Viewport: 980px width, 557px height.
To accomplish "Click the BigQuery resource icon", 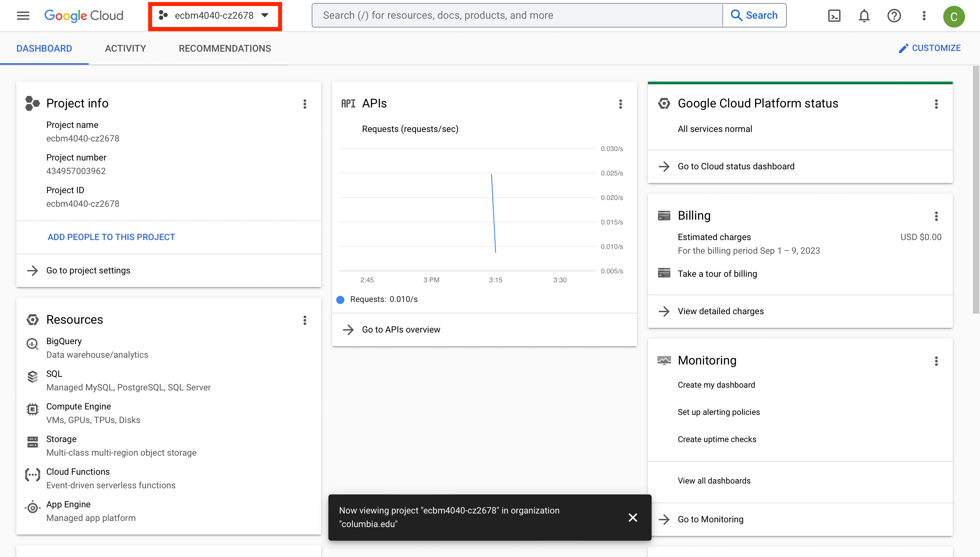I will 33,344.
